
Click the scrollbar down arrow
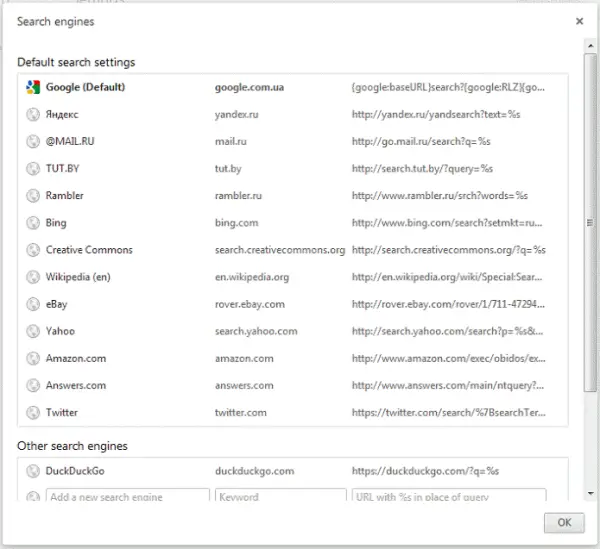pyautogui.click(x=590, y=494)
